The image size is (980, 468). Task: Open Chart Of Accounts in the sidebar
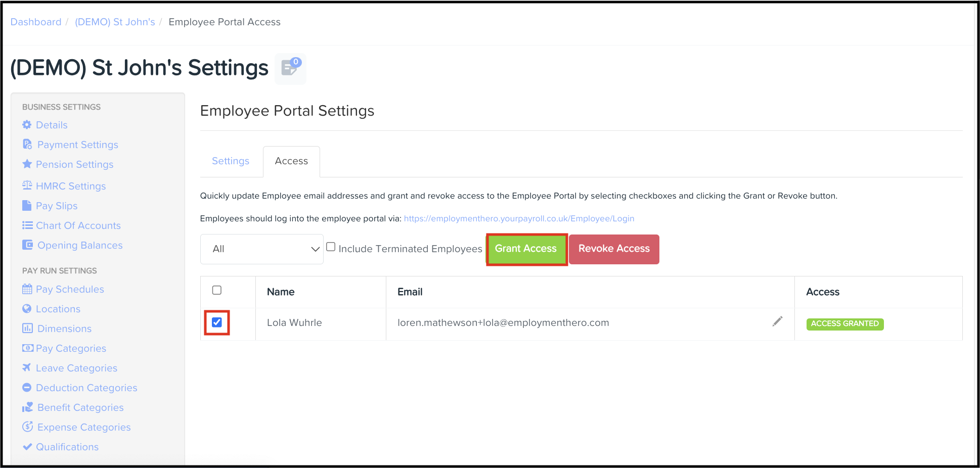point(78,225)
